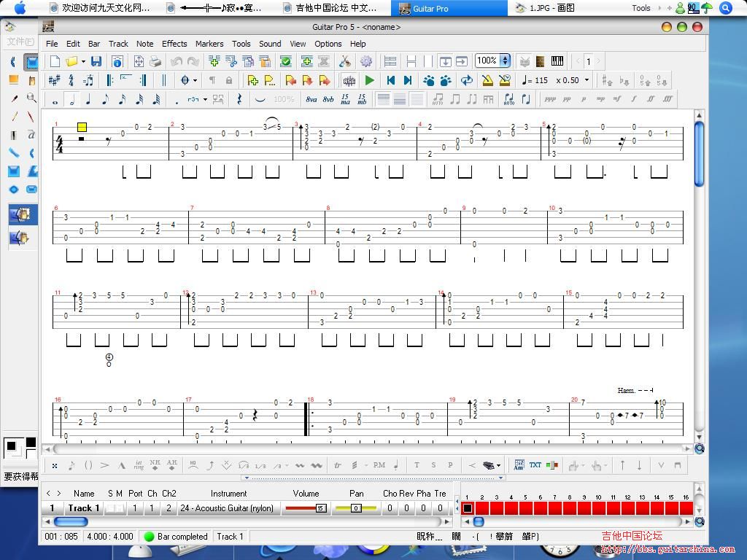Image resolution: width=747 pixels, height=560 pixels.
Task: Expand the tempo speed x0.50 dropdown
Action: tap(587, 80)
